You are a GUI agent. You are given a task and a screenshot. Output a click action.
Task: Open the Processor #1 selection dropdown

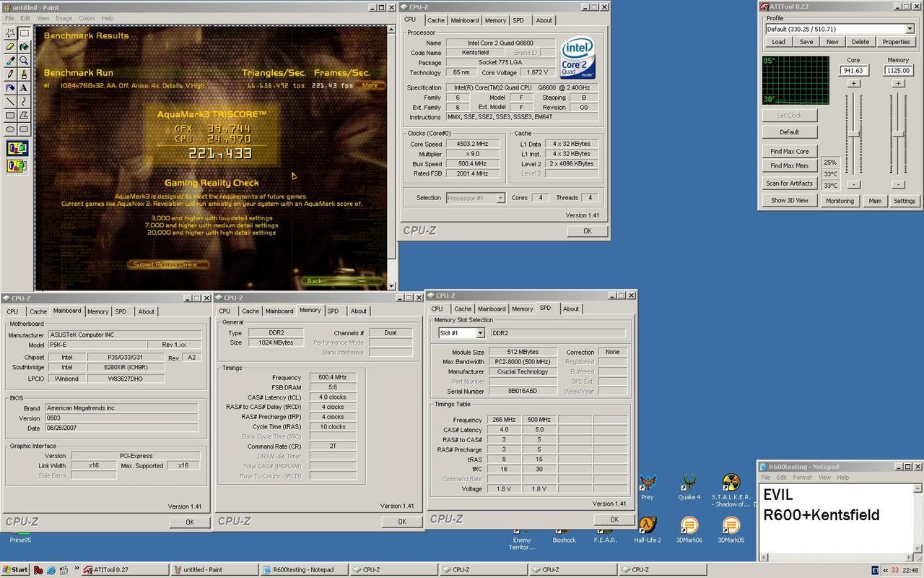coord(500,198)
